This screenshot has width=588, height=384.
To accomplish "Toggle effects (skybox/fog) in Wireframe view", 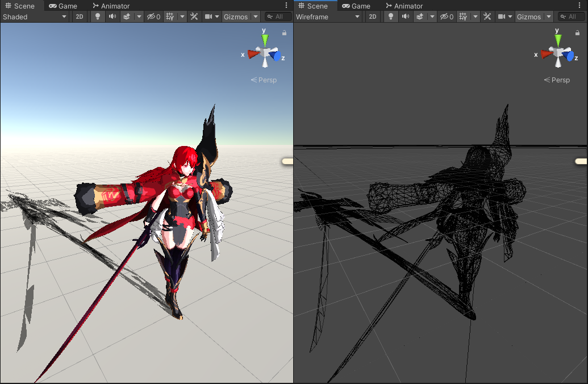I will click(420, 16).
